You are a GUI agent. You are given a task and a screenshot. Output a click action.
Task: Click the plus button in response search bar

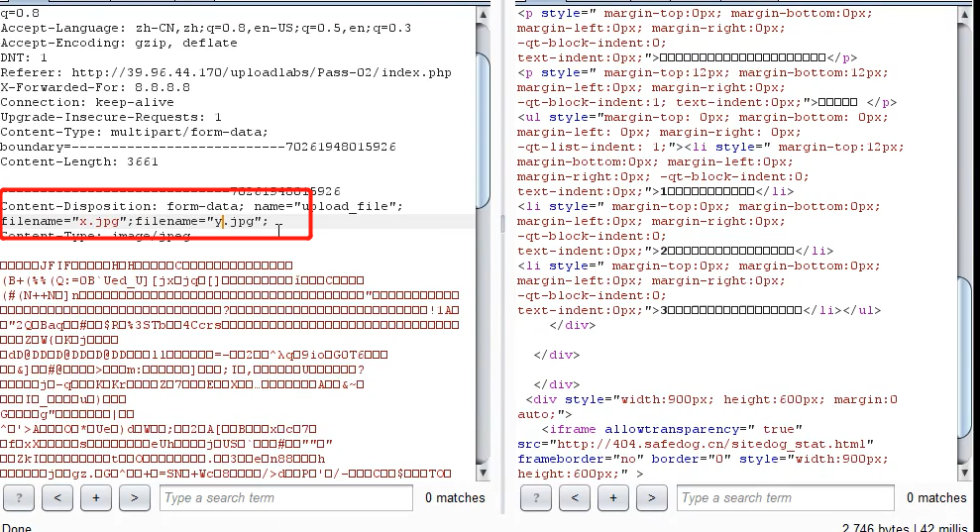pyautogui.click(x=612, y=497)
